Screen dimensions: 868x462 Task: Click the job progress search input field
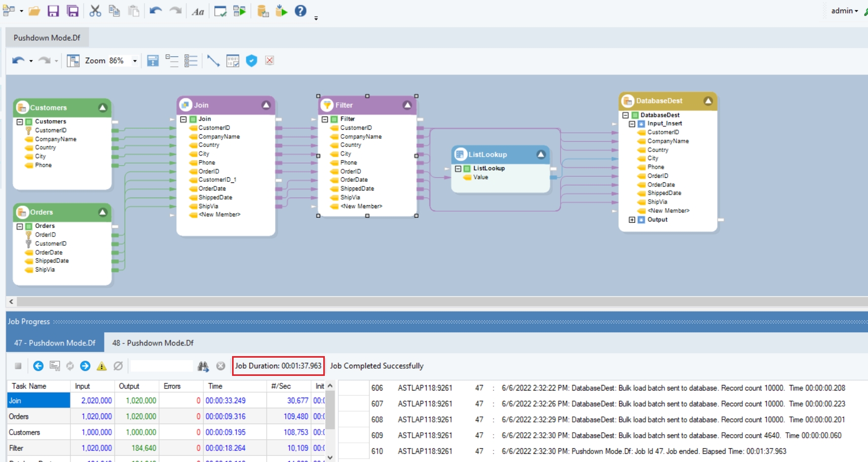(x=162, y=366)
